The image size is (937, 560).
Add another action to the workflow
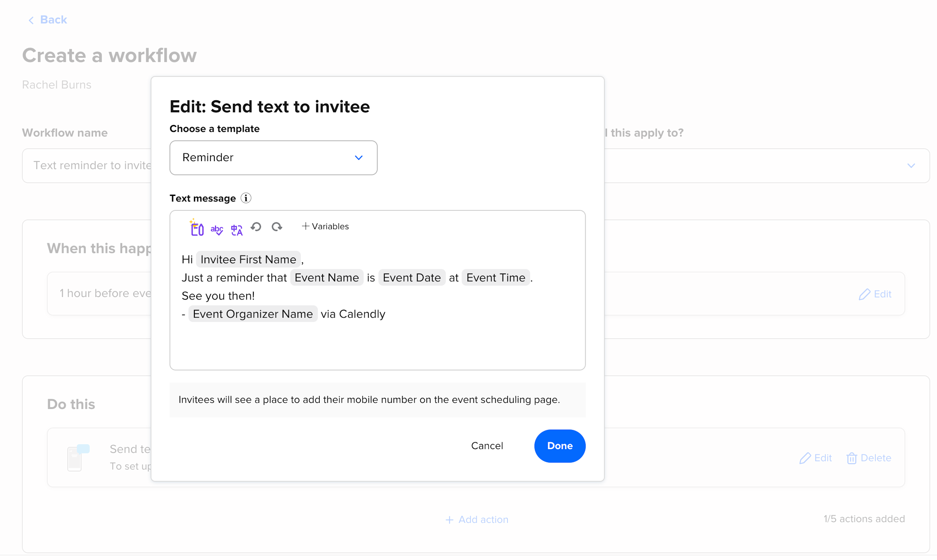click(x=476, y=519)
